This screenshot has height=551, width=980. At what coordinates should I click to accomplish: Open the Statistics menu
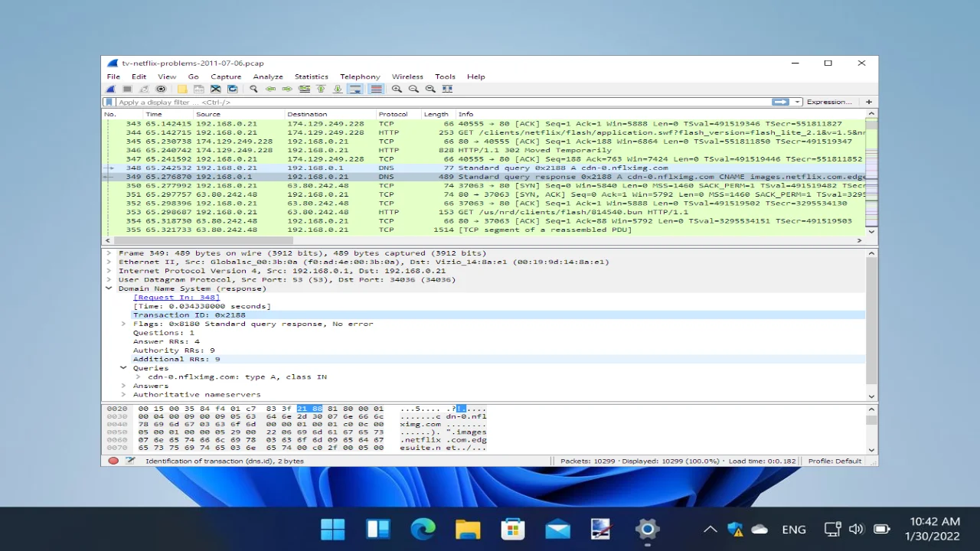(312, 77)
